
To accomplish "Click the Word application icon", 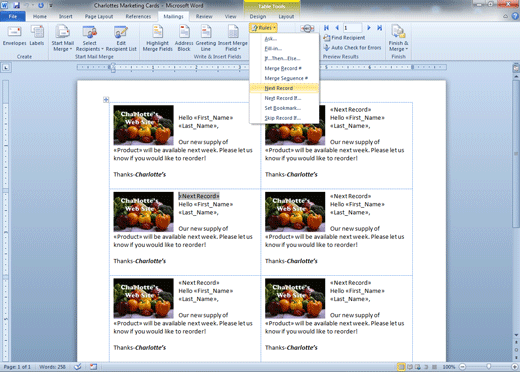I will [x=5, y=5].
